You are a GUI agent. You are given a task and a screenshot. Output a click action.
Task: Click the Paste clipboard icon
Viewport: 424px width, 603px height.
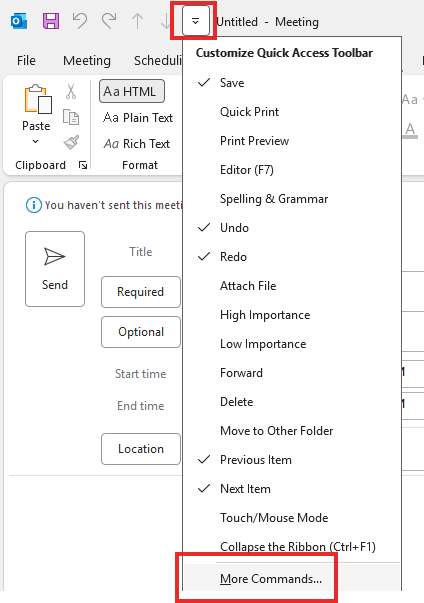(x=38, y=99)
